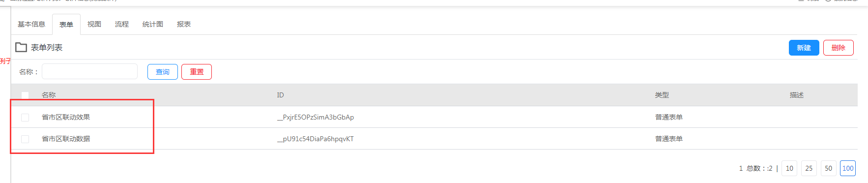The width and height of the screenshot is (868, 183).
Task: Open the 省市区联动效果 form entry
Action: (x=66, y=117)
